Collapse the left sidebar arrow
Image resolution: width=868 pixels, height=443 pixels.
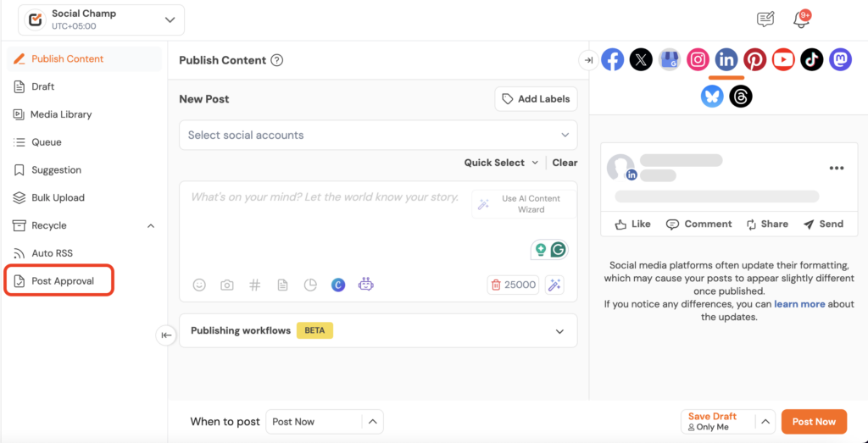[x=167, y=335]
